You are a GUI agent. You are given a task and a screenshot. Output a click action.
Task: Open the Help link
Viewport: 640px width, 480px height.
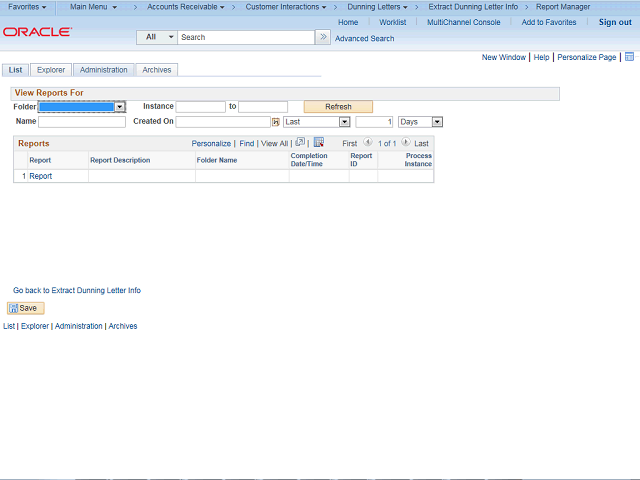(541, 57)
